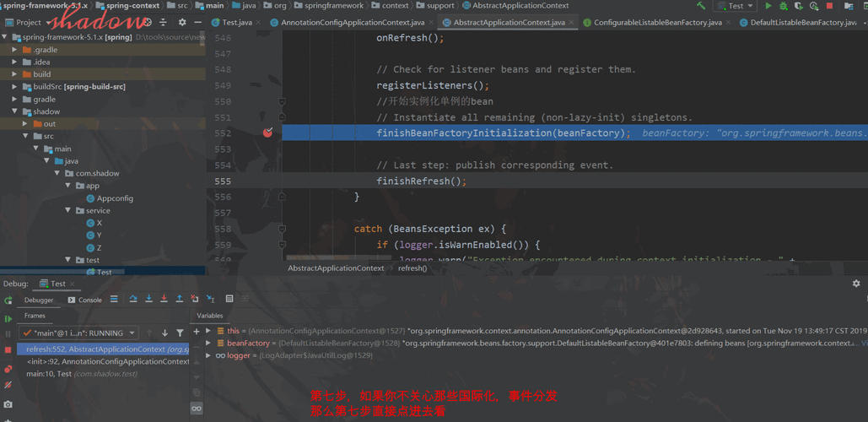Viewport: 868px width, 422px height.
Task: Select Debugger tab
Action: coord(39,300)
